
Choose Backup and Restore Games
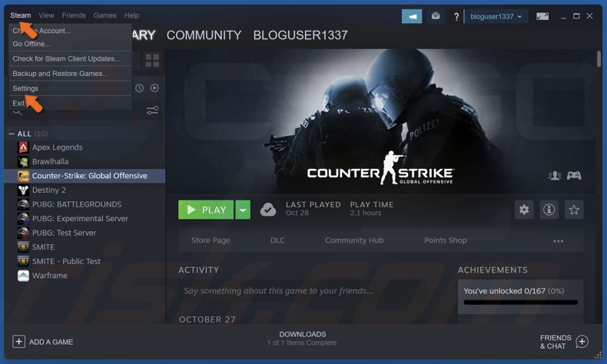click(70, 74)
